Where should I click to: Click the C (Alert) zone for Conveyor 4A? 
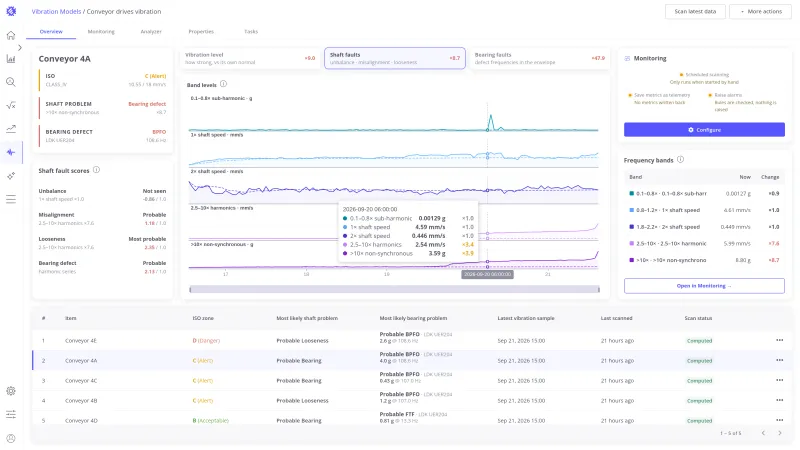click(x=203, y=361)
